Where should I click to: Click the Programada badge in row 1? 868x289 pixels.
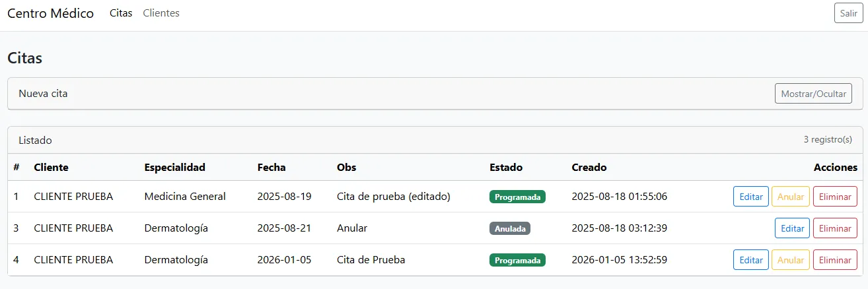517,197
